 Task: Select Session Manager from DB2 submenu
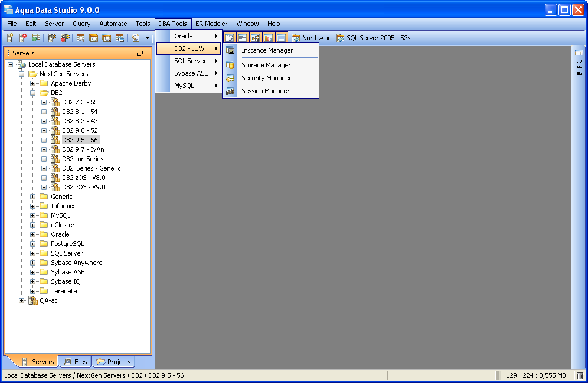pyautogui.click(x=270, y=91)
